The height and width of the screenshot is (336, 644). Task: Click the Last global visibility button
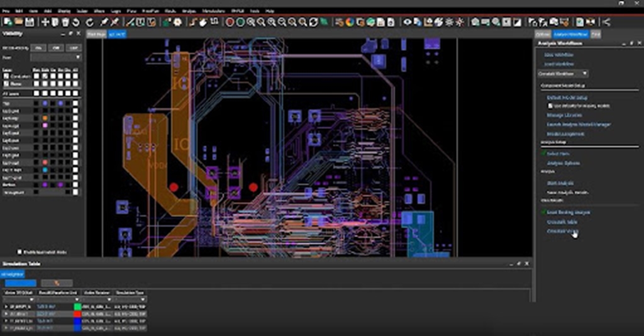coord(74,48)
